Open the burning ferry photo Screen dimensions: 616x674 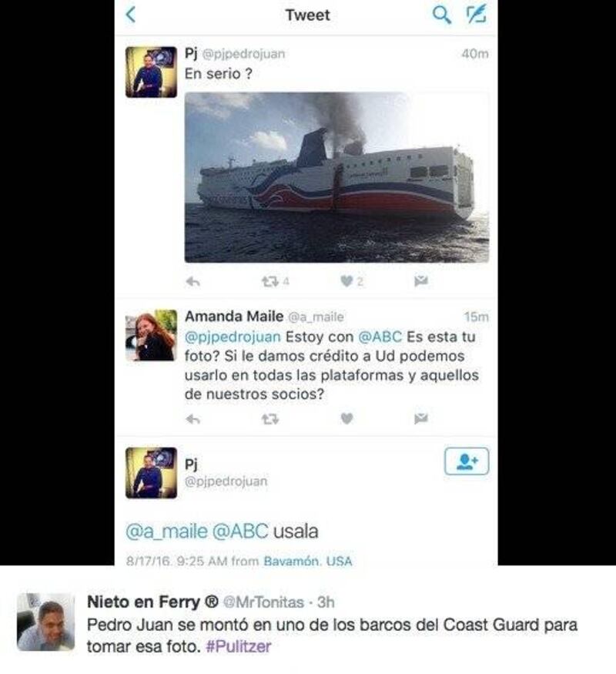coord(336,177)
